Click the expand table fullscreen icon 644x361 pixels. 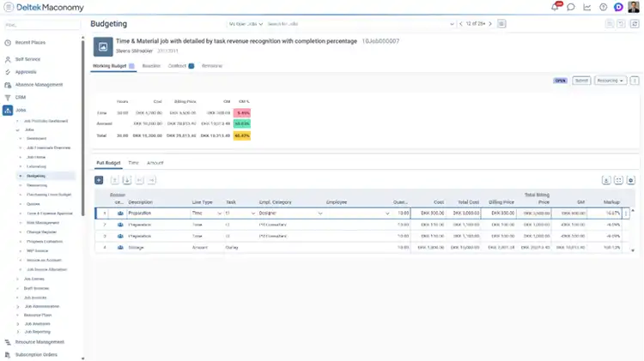pos(618,180)
